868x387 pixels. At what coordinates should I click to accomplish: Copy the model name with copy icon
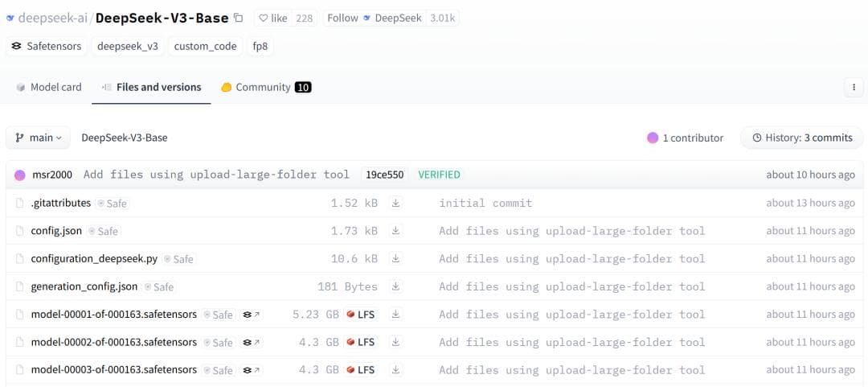(x=238, y=18)
